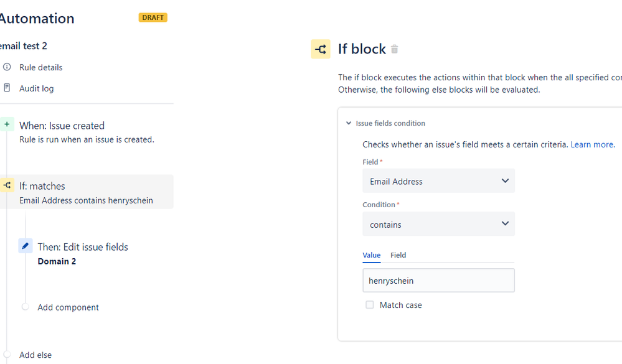Click the Add component circle node

[25, 307]
